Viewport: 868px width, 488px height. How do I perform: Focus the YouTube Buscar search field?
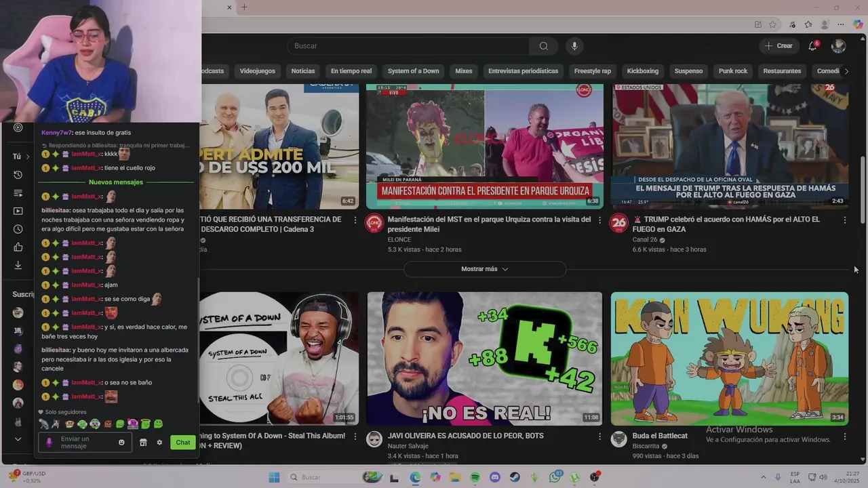click(x=409, y=46)
